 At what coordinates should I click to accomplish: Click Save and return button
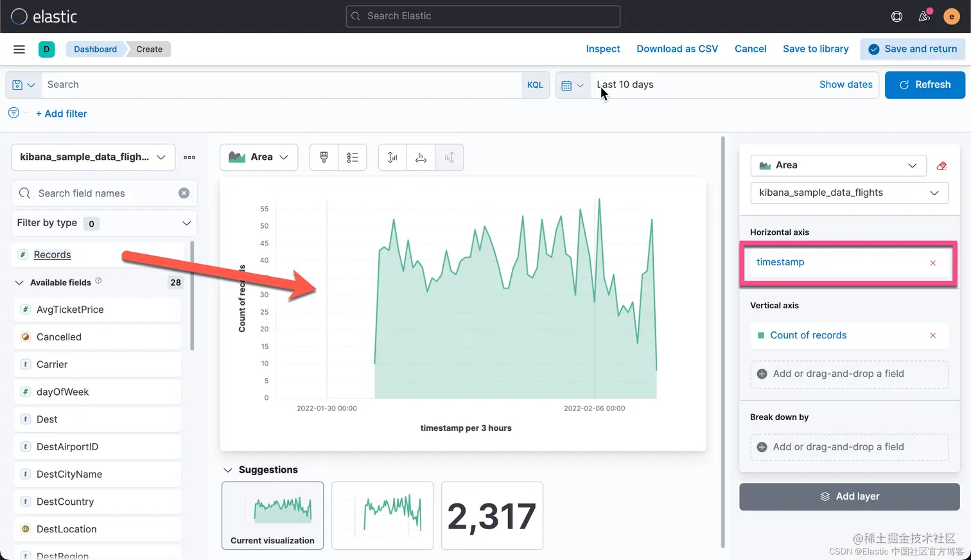click(913, 49)
